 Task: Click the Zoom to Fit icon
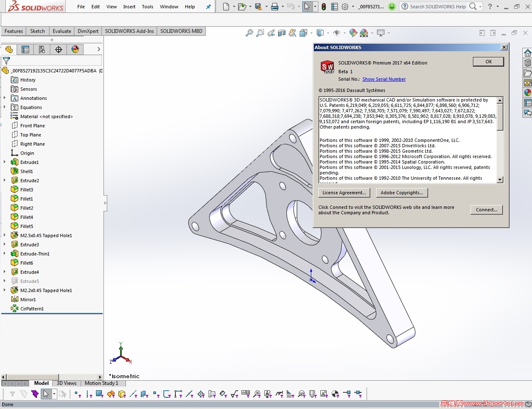(249, 33)
